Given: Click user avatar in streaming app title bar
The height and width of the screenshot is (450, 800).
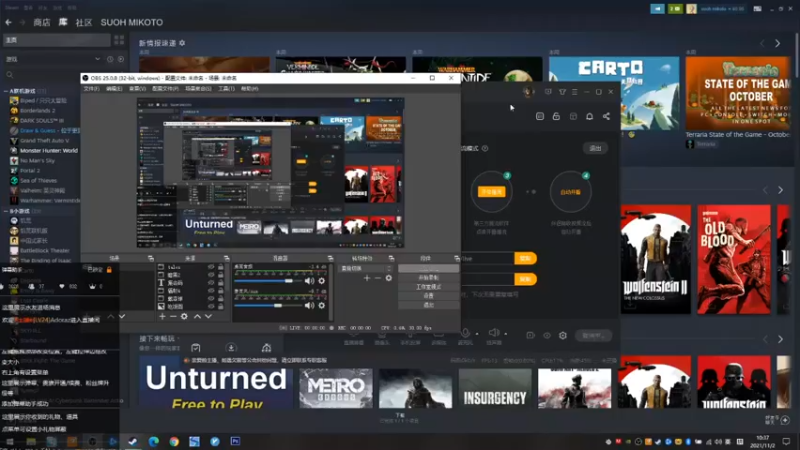Looking at the screenshot, I should (x=528, y=92).
